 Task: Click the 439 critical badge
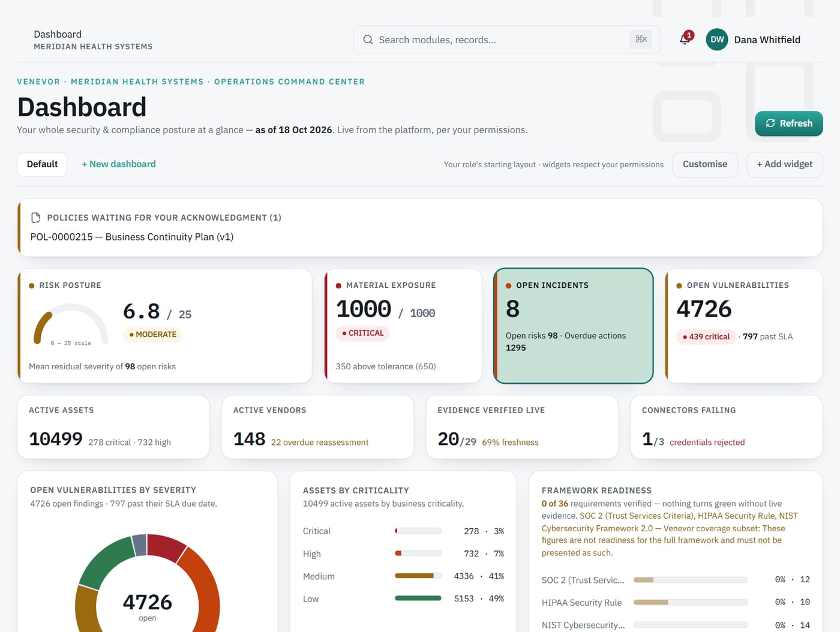[706, 337]
